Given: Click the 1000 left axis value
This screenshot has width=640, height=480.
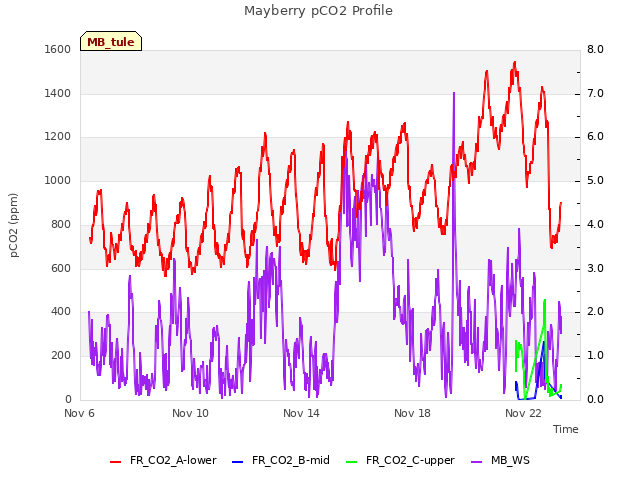Looking at the screenshot, I should click(58, 180).
